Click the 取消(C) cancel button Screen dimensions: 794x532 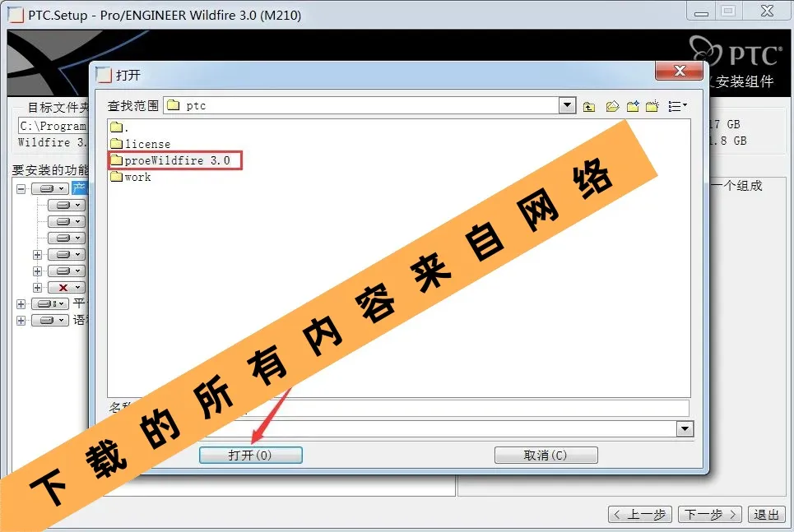(x=546, y=455)
